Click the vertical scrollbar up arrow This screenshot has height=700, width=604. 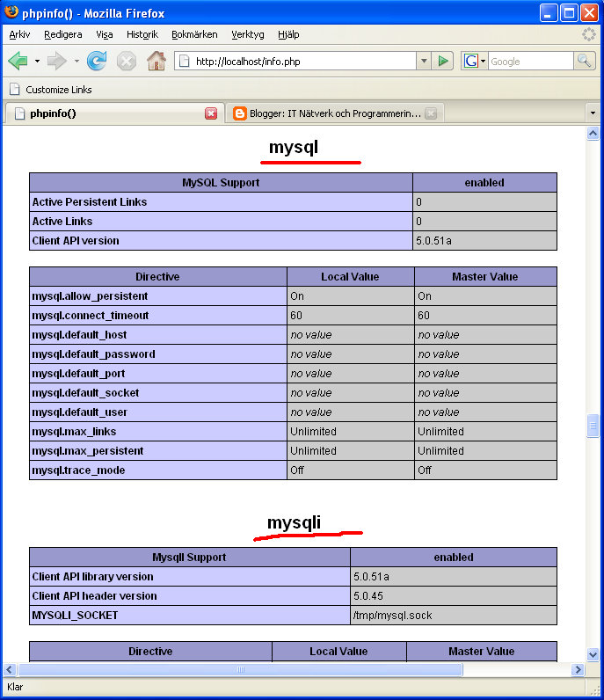(x=593, y=133)
